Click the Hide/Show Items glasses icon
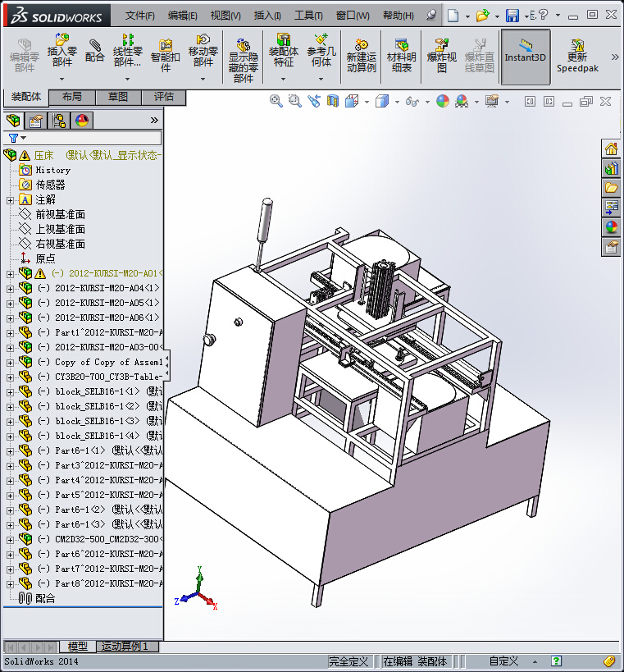624x672 pixels. coord(412,101)
